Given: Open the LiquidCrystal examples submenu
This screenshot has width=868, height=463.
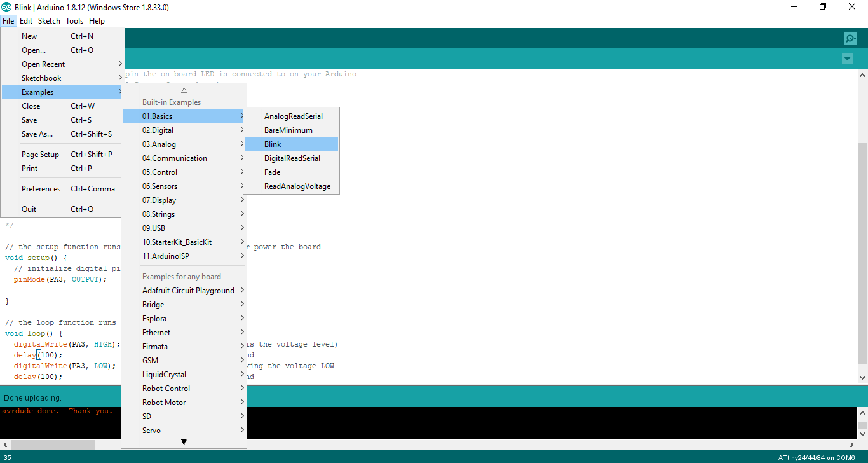Looking at the screenshot, I should coord(184,375).
